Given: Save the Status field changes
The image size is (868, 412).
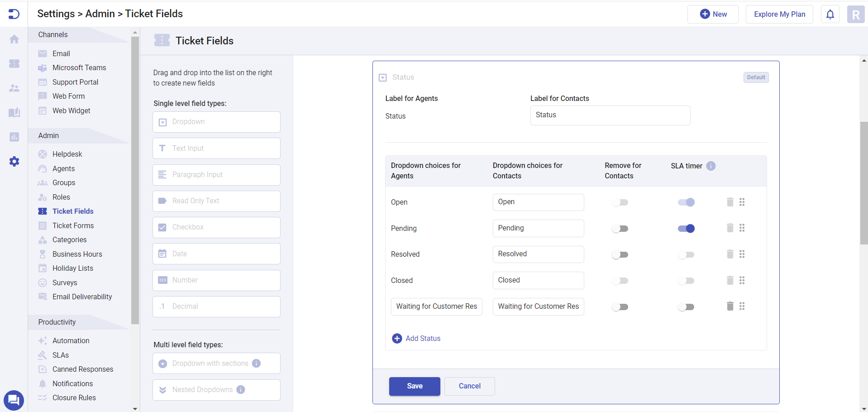Looking at the screenshot, I should coord(414,386).
